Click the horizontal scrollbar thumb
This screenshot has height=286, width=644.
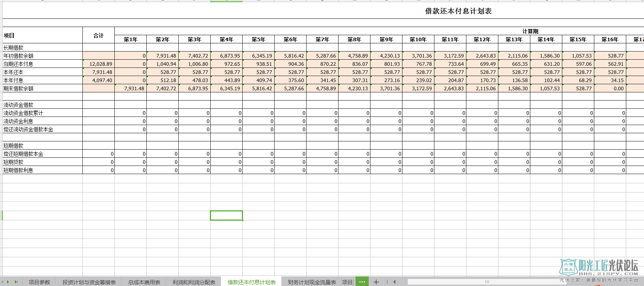pyautogui.click(x=487, y=282)
